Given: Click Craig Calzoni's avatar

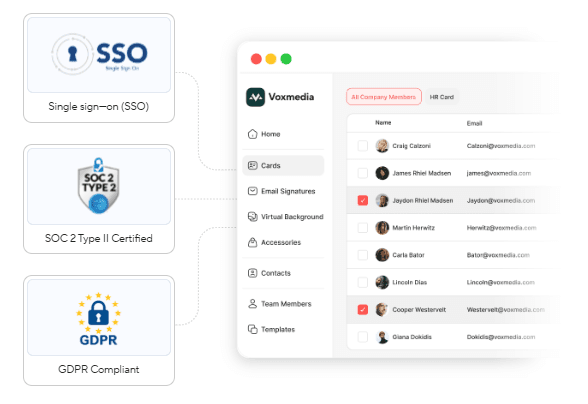Looking at the screenshot, I should tap(382, 146).
